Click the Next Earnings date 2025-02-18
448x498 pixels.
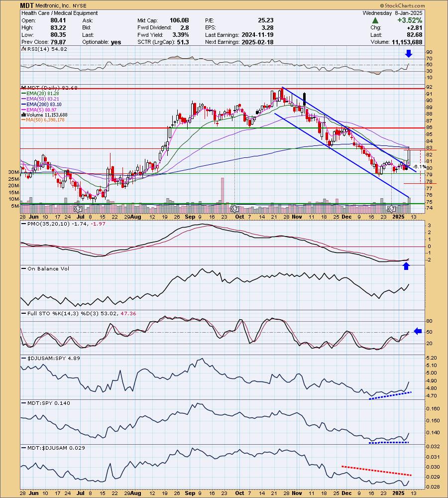click(x=257, y=42)
